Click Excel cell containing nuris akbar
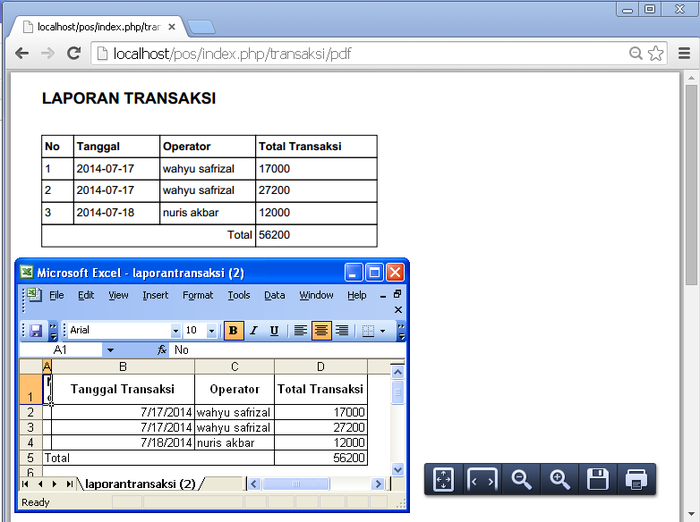Viewport: 700px width, 522px height. coord(234,443)
